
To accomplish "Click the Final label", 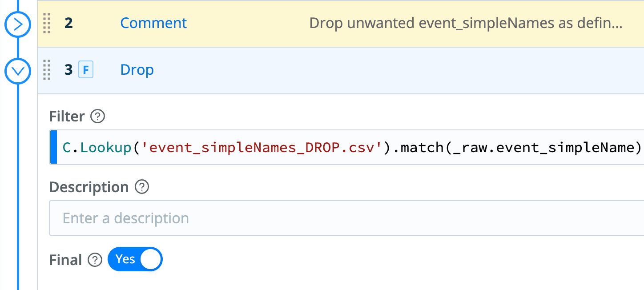I will coord(65,260).
